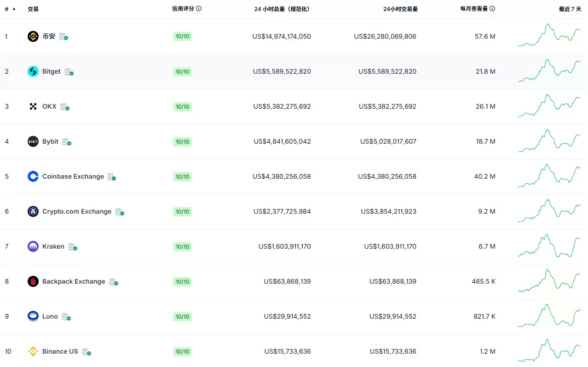The width and height of the screenshot is (588, 367).
Task: Click the Luno logo icon
Action: pyautogui.click(x=33, y=316)
